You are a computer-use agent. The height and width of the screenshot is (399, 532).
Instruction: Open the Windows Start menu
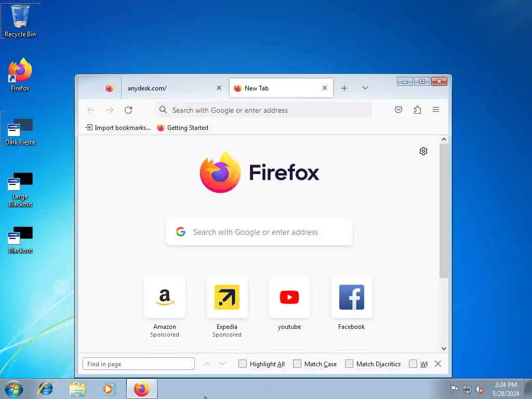coord(14,389)
